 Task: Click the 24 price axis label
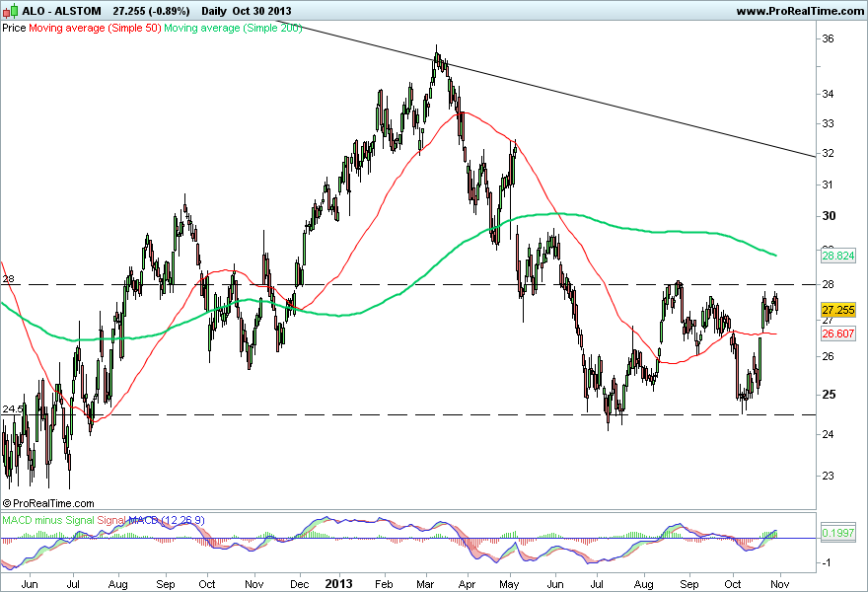click(829, 434)
